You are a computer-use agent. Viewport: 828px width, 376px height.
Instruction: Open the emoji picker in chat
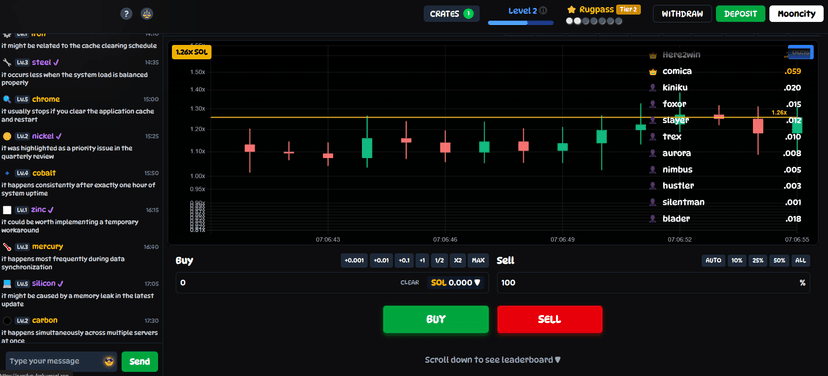pyautogui.click(x=109, y=361)
